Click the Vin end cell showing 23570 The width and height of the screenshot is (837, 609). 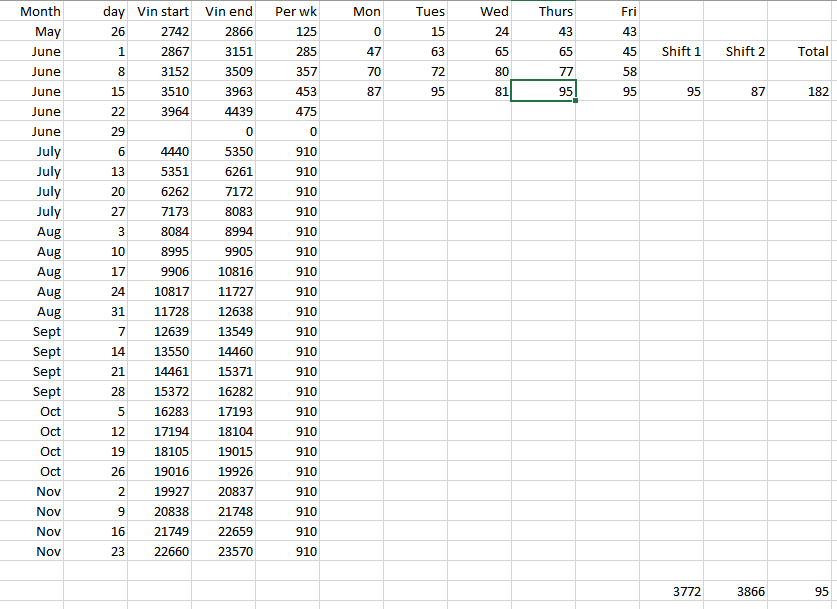click(x=224, y=551)
